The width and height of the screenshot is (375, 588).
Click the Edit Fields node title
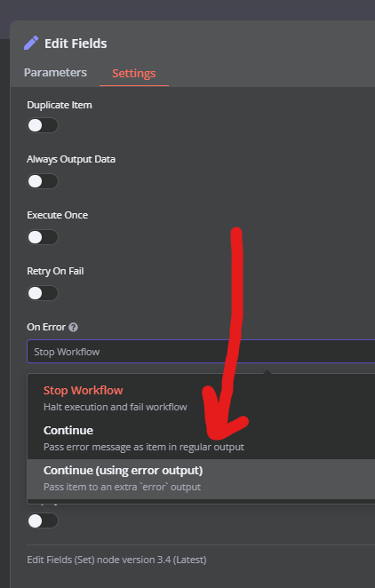click(76, 44)
